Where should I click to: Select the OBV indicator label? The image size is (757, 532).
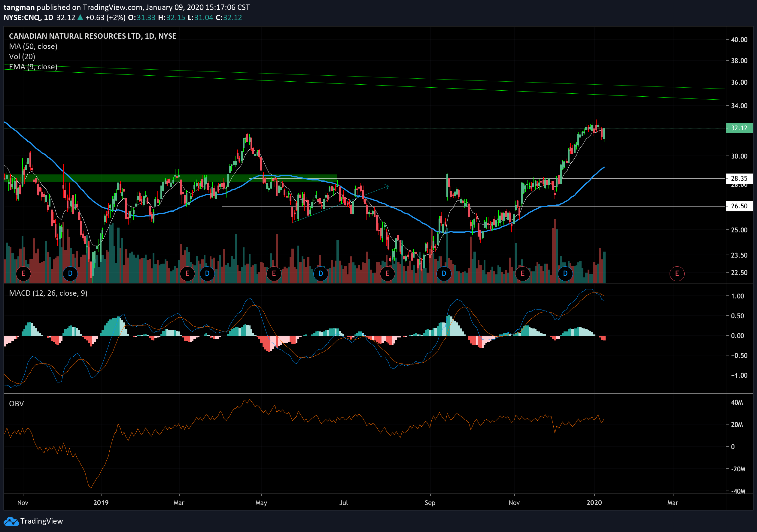click(17, 404)
